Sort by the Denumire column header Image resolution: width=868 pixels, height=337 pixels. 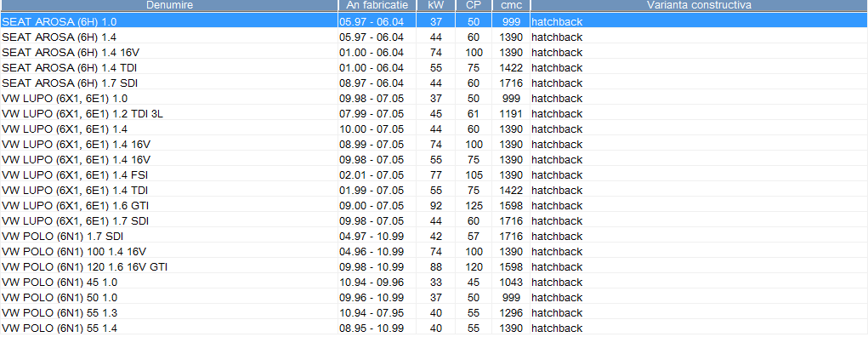(169, 6)
